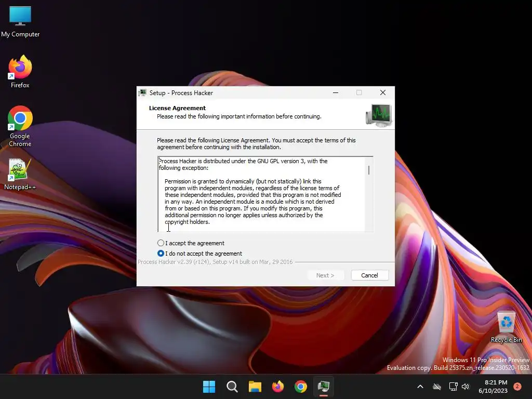Click the grayed Next > button

click(x=325, y=275)
